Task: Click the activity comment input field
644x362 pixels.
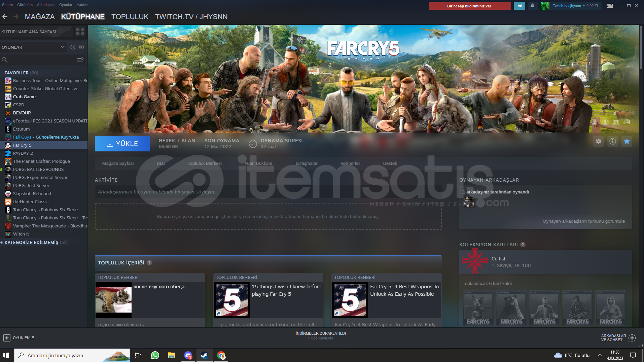Action: click(x=268, y=192)
